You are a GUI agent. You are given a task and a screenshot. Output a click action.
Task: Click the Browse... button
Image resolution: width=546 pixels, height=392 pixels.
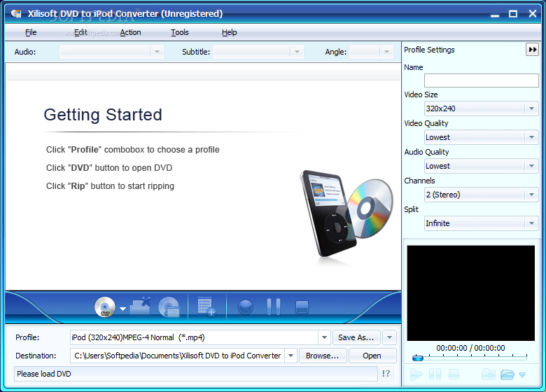[x=323, y=356]
